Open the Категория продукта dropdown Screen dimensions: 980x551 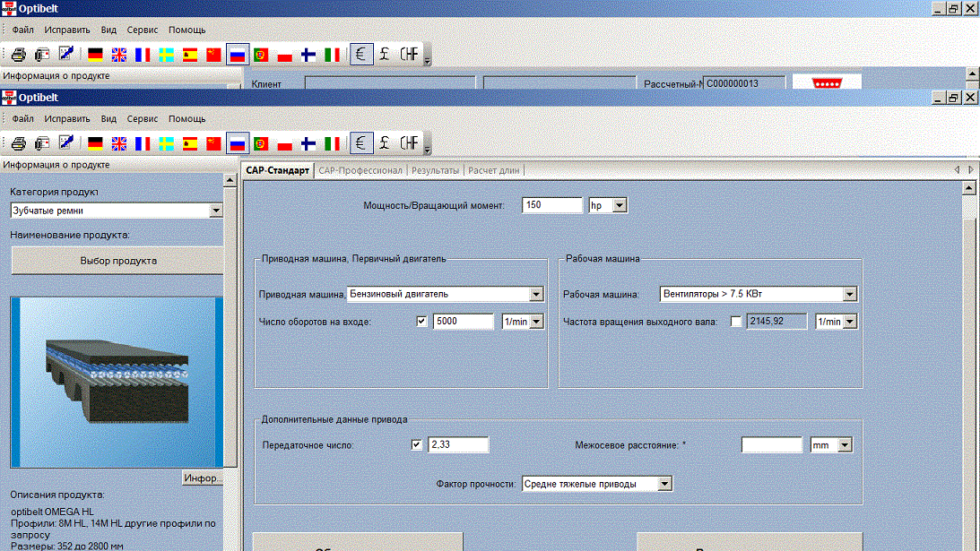[x=215, y=211]
